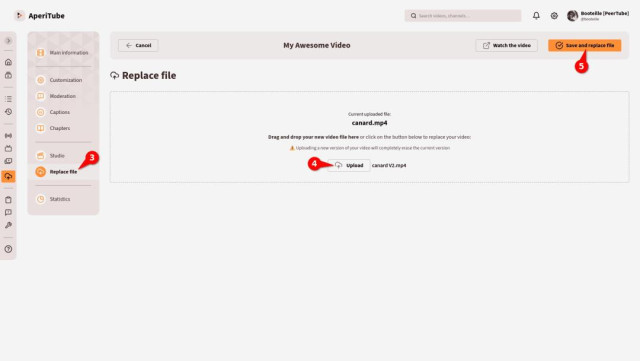
Task: Click the Replace file heading
Action: tap(149, 76)
